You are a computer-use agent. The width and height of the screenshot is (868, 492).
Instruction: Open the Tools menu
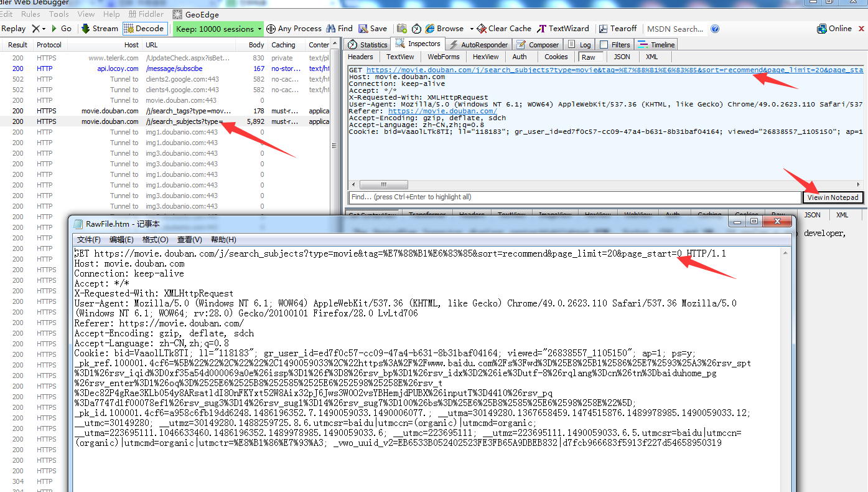click(x=59, y=14)
